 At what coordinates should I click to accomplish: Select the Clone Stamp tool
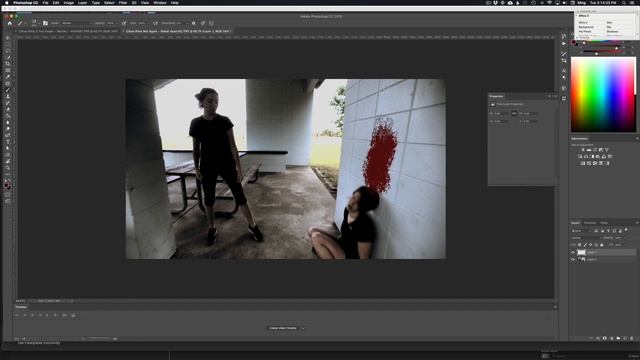click(x=8, y=96)
